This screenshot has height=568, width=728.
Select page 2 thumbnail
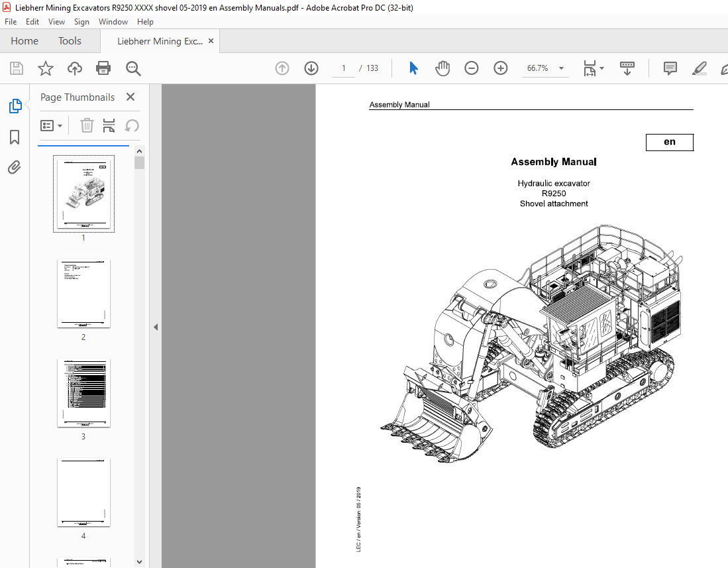(x=83, y=294)
